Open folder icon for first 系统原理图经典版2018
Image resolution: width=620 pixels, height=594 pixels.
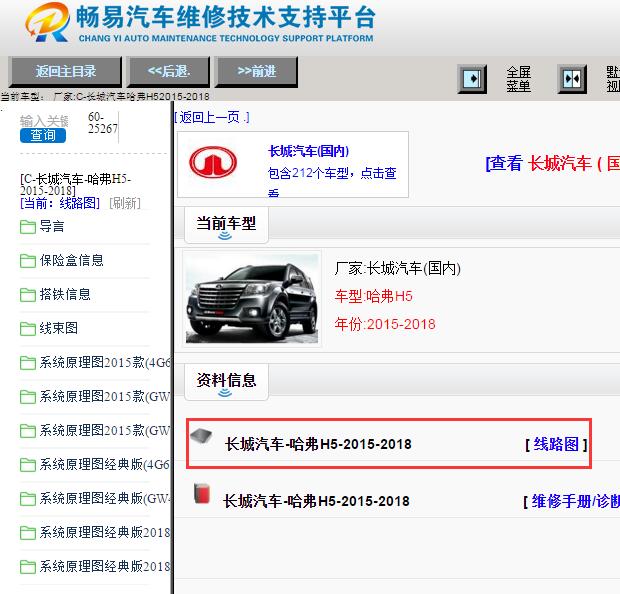(x=28, y=533)
